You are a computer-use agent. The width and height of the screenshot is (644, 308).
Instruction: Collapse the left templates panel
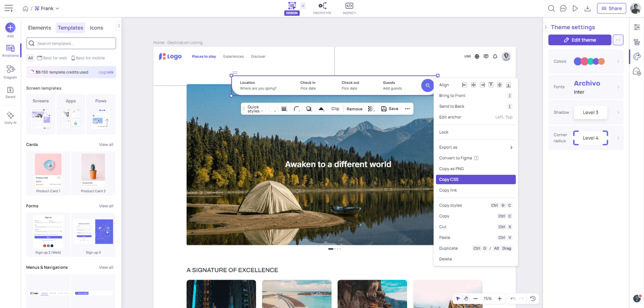pyautogui.click(x=119, y=26)
